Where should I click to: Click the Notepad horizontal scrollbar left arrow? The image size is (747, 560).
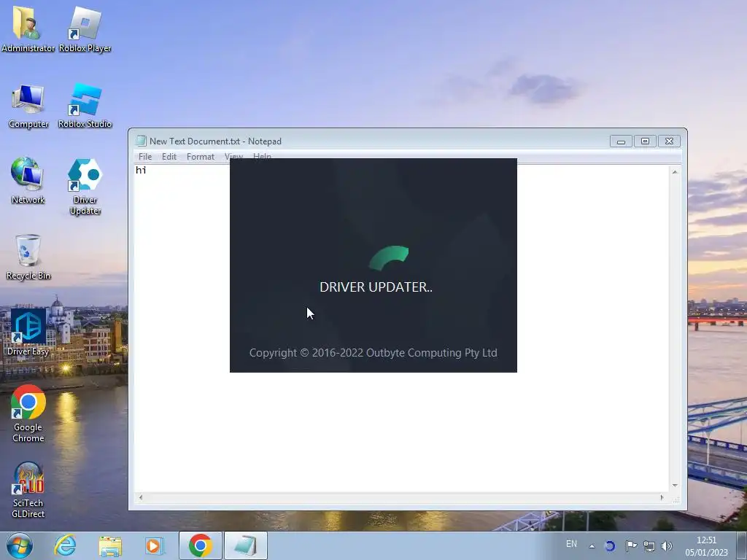(x=141, y=497)
